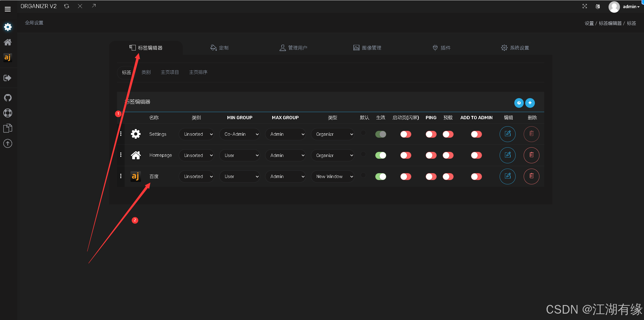644x320 pixels.
Task: Click the hamburger menu icon
Action: click(8, 9)
